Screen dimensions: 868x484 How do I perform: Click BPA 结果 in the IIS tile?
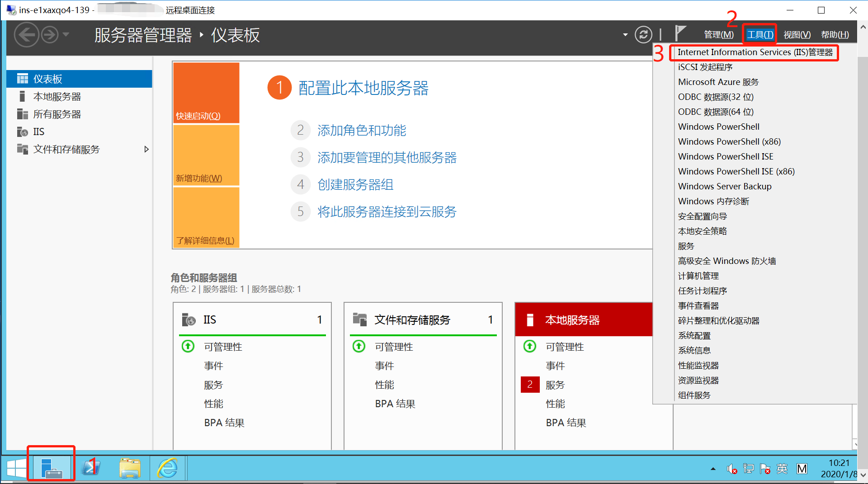pyautogui.click(x=224, y=423)
